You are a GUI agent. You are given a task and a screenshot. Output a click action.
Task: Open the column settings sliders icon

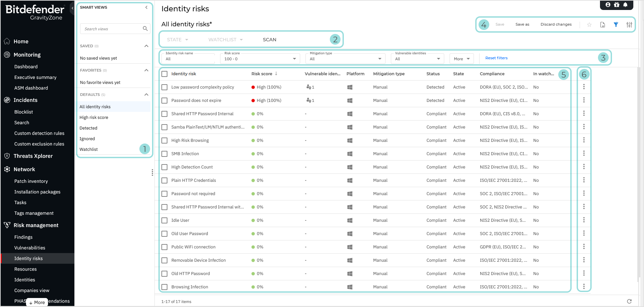(629, 24)
